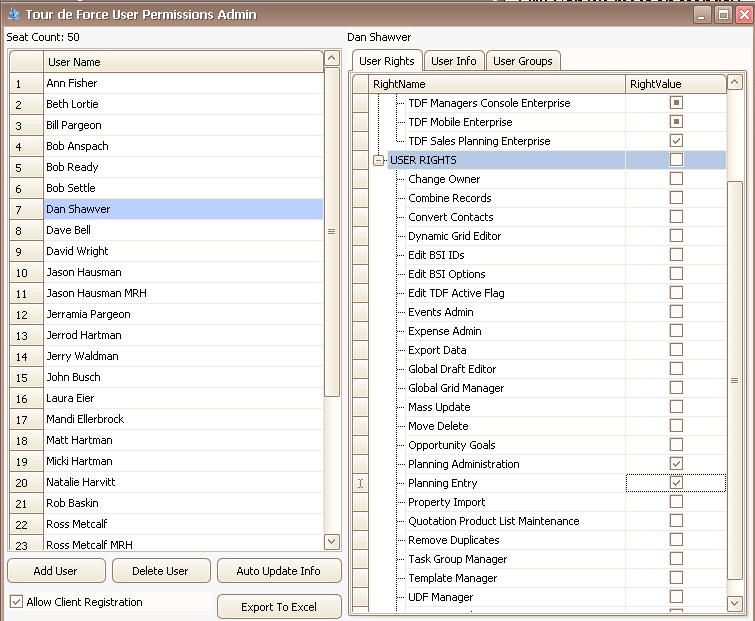Select user Bill Pargeon
The image size is (755, 621).
pyautogui.click(x=183, y=125)
